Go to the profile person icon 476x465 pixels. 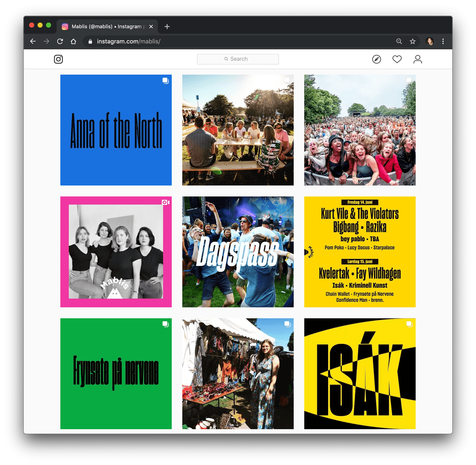[x=417, y=59]
